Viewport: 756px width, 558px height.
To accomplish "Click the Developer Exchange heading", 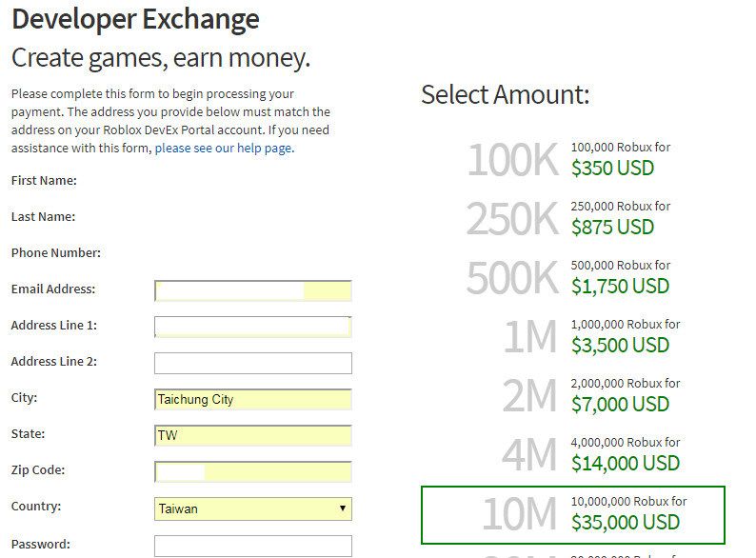I will [135, 19].
